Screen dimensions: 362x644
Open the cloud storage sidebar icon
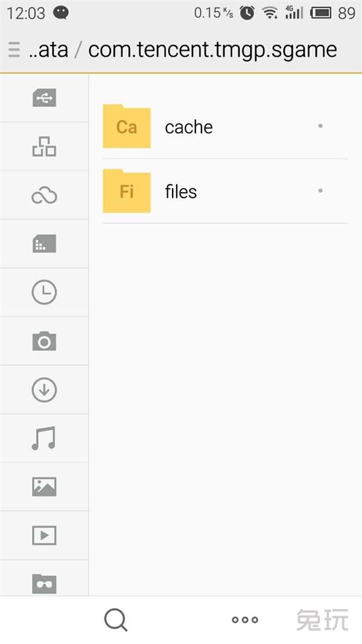(x=44, y=196)
